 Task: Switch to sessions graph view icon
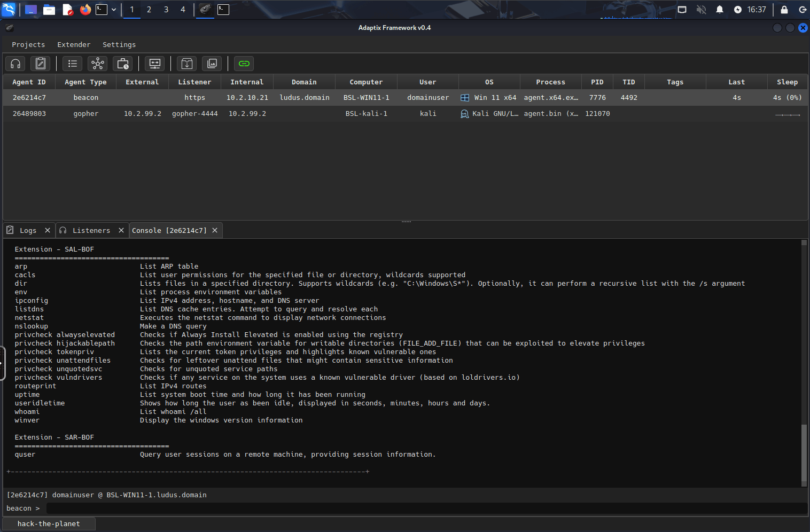98,64
